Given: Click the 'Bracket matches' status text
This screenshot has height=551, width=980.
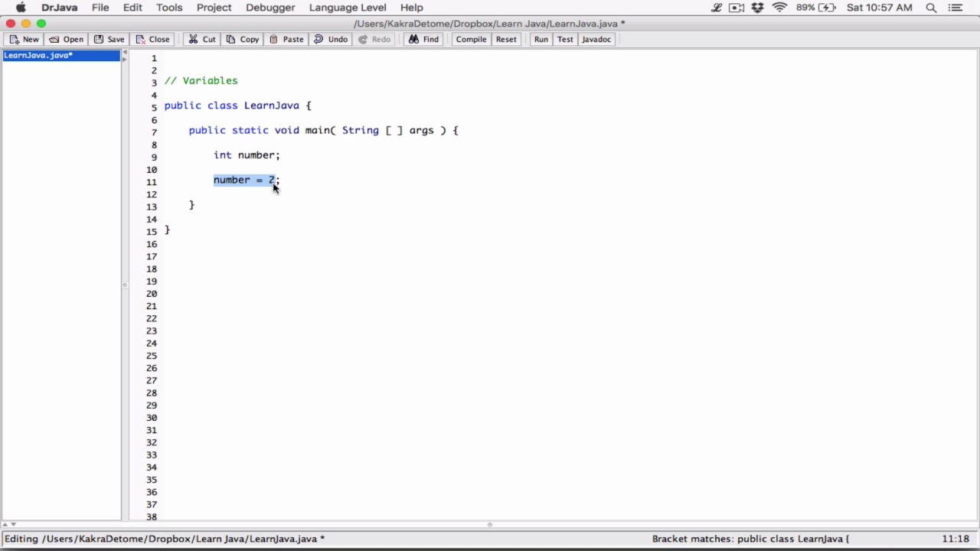Looking at the screenshot, I should (750, 539).
